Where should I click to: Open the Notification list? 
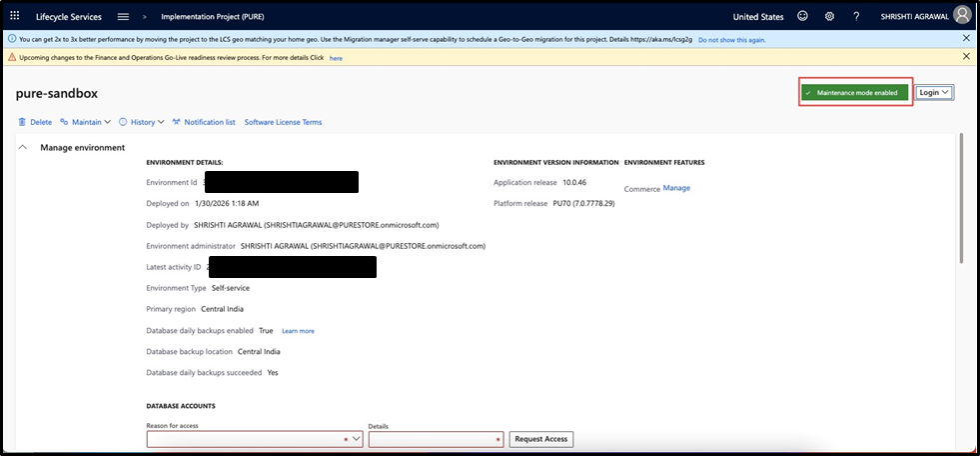pyautogui.click(x=204, y=122)
